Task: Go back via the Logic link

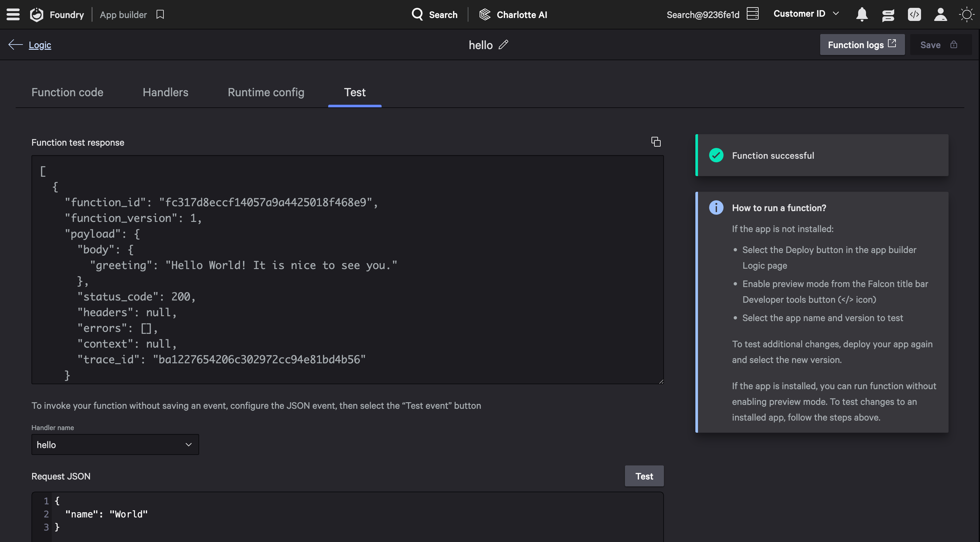Action: click(x=40, y=45)
